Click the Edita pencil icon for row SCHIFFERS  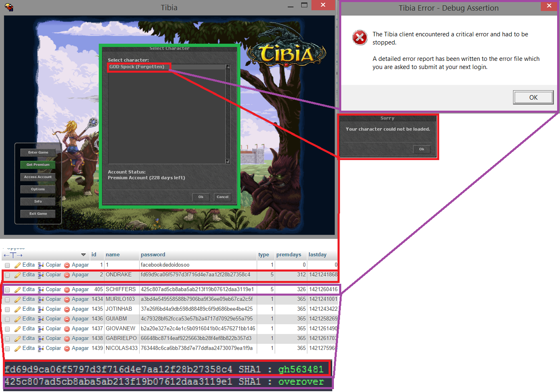click(18, 290)
